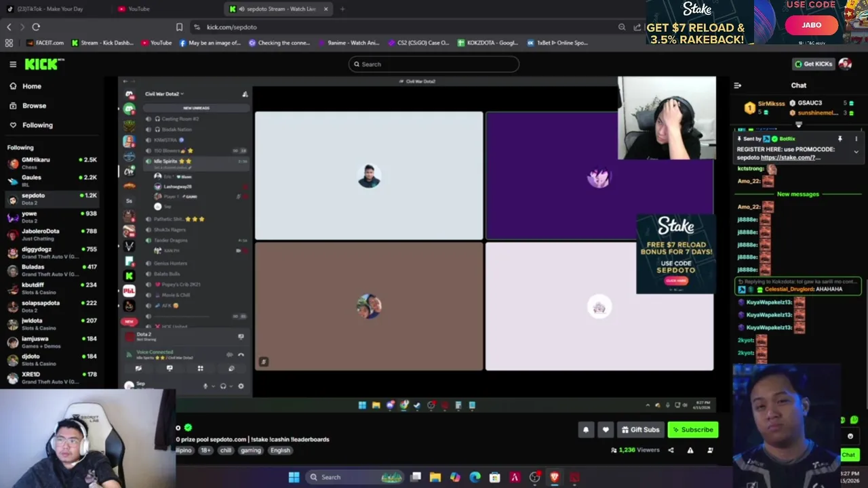
Task: Open Home in the Kick sidebar
Action: click(25, 86)
